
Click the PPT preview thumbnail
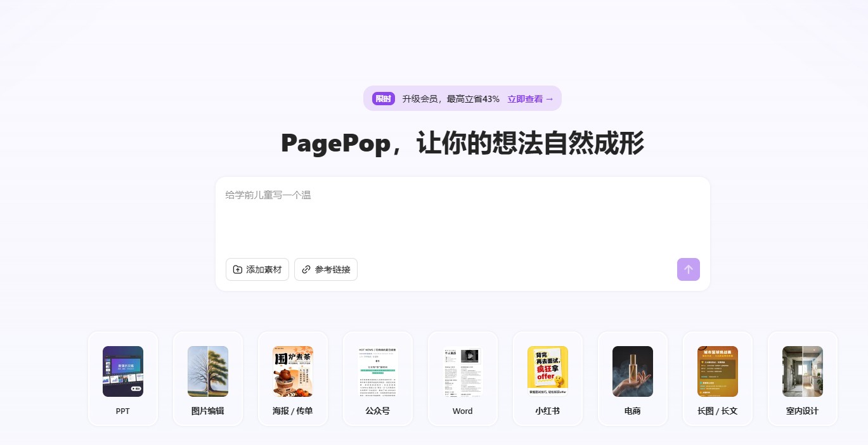pyautogui.click(x=123, y=371)
